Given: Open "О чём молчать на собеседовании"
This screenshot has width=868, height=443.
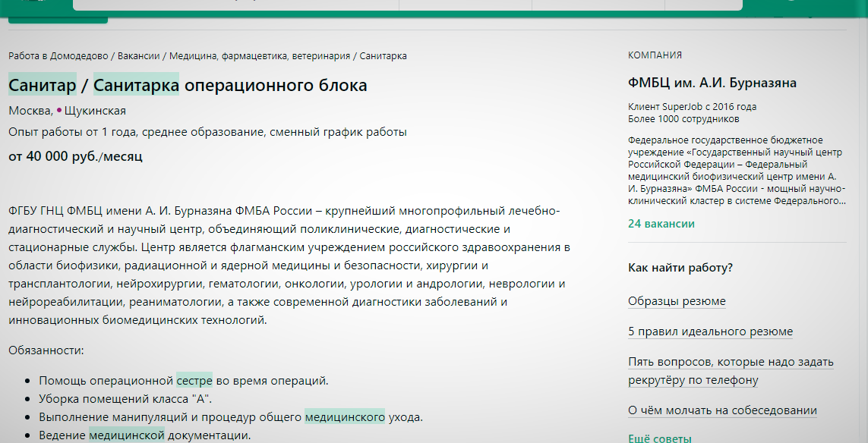Looking at the screenshot, I should tap(721, 409).
